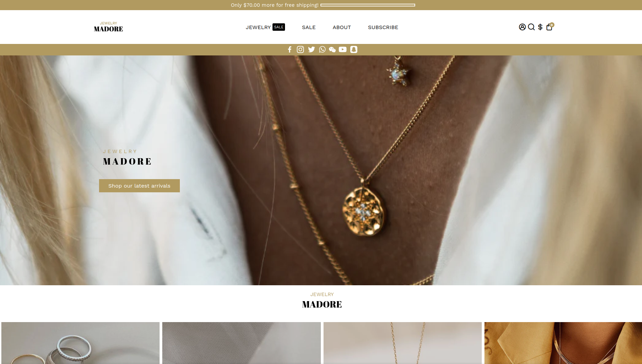
Task: Open the SUBSCRIBE menu link
Action: [383, 27]
